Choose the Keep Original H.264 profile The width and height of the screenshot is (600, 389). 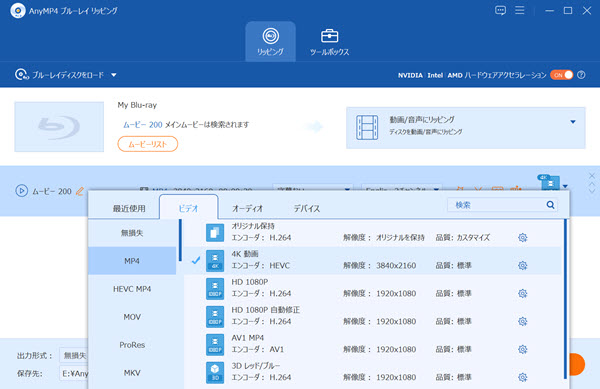click(373, 233)
